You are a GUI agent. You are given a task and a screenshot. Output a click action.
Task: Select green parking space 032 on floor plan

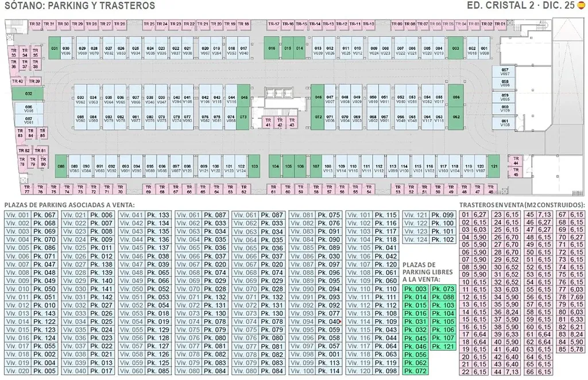[29, 93]
